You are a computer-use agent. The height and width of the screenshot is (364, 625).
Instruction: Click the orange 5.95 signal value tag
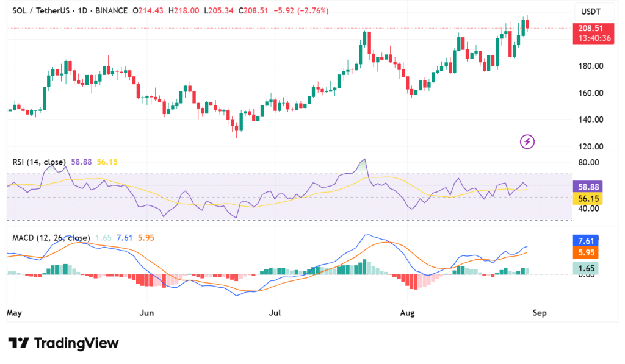click(588, 252)
